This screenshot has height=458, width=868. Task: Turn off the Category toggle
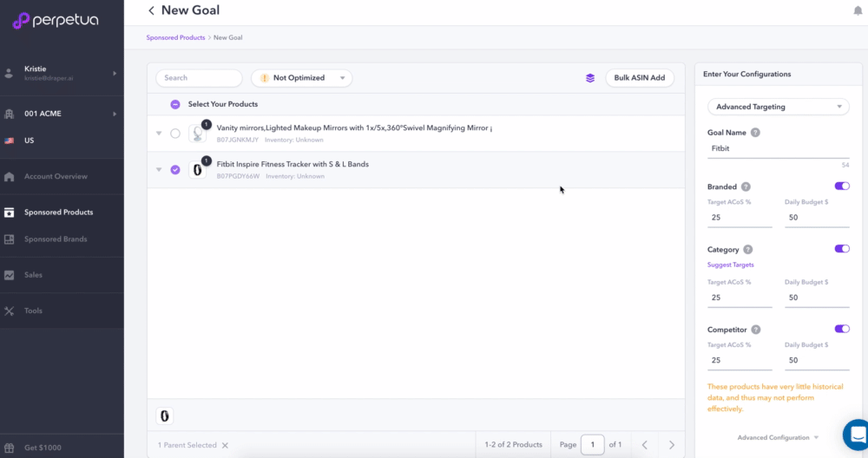[x=842, y=249]
